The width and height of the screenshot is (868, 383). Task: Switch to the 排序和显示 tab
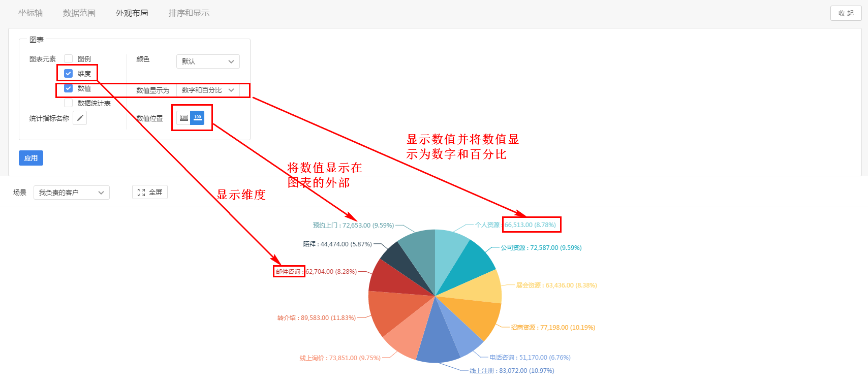(189, 13)
